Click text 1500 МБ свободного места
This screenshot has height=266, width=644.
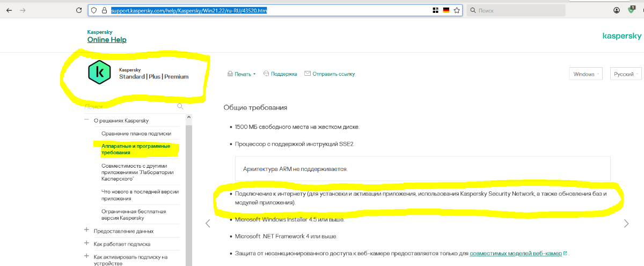[297, 127]
